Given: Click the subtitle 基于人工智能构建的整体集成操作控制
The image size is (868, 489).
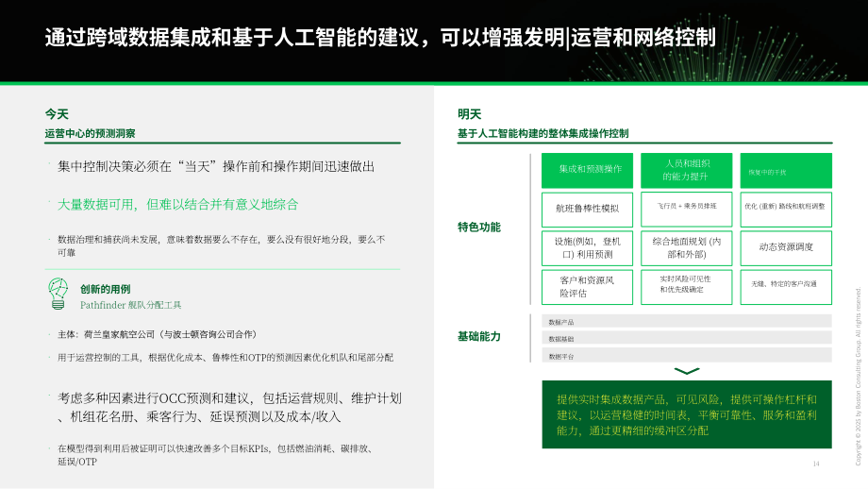Looking at the screenshot, I should (x=542, y=133).
